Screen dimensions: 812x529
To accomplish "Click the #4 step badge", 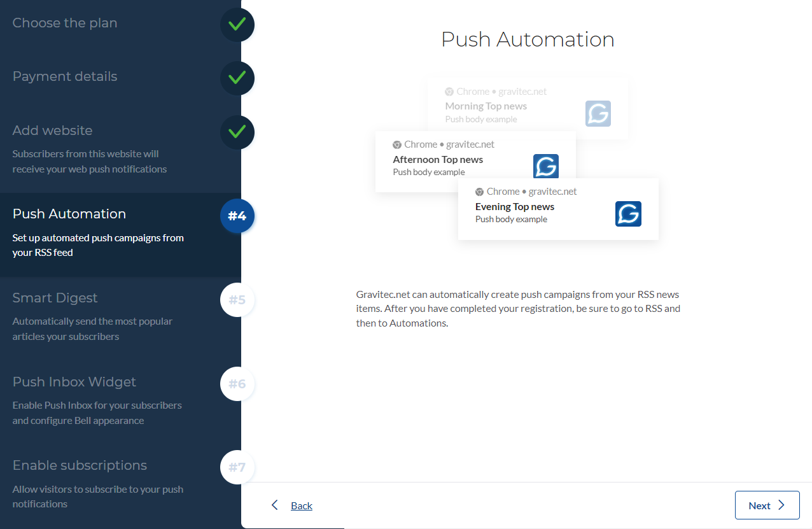I will click(237, 216).
